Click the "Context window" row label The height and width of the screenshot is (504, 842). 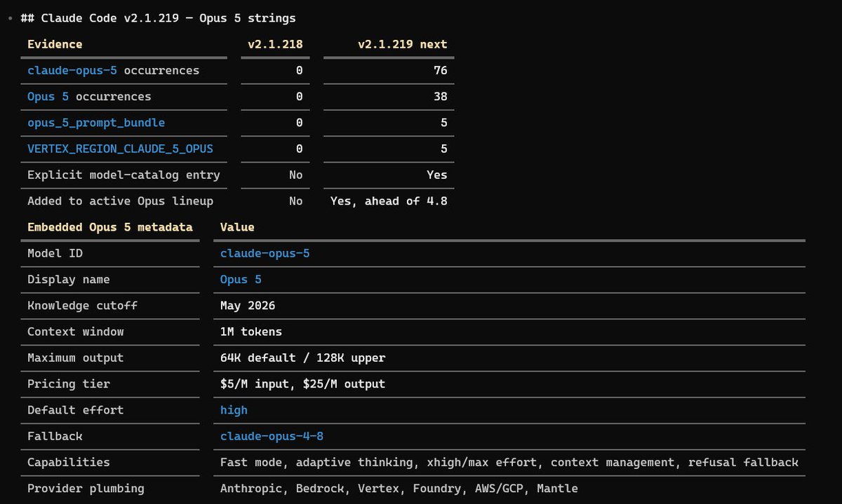click(75, 332)
